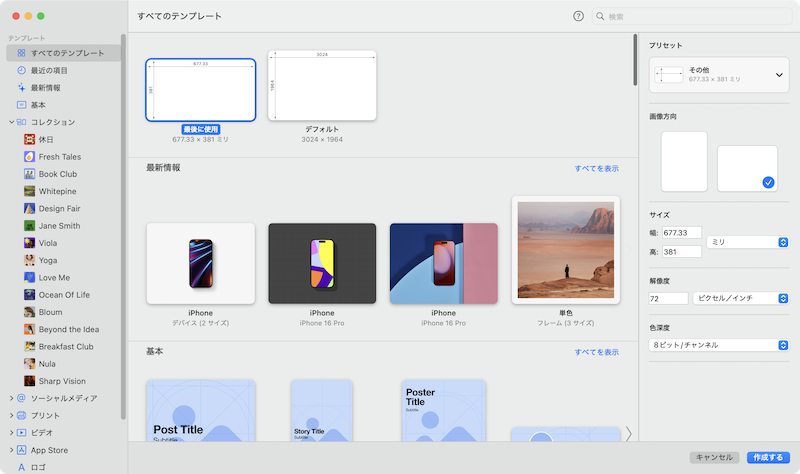800x474 pixels.
Task: Collapse the コレクション section
Action: click(x=11, y=122)
